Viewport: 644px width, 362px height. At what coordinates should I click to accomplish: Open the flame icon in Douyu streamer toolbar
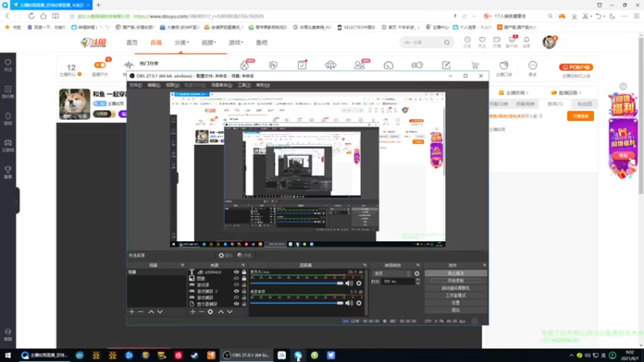point(245,65)
